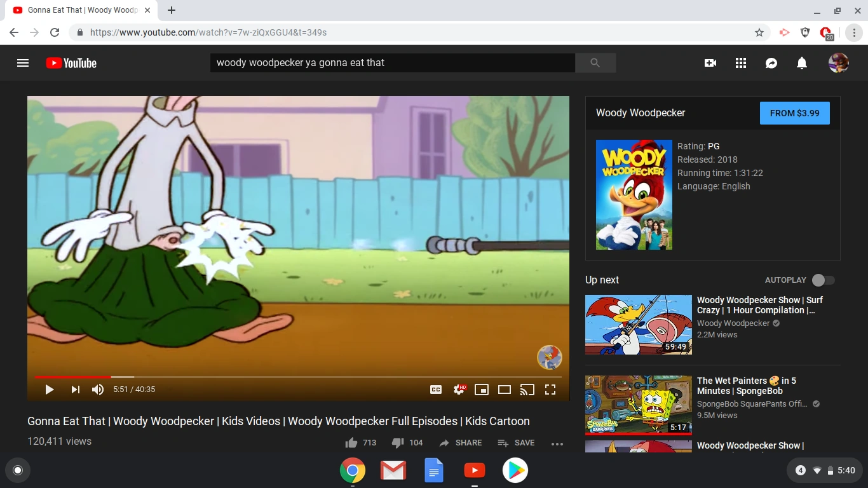
Task: Switch to Theater mode
Action: [505, 389]
